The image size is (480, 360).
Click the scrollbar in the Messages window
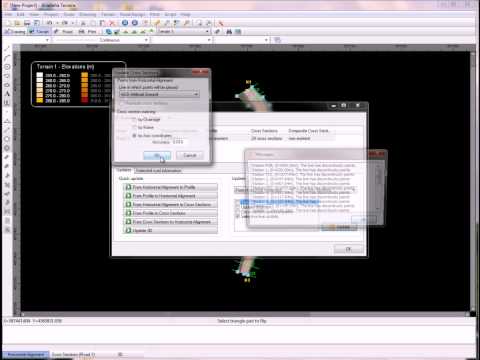tap(379, 187)
